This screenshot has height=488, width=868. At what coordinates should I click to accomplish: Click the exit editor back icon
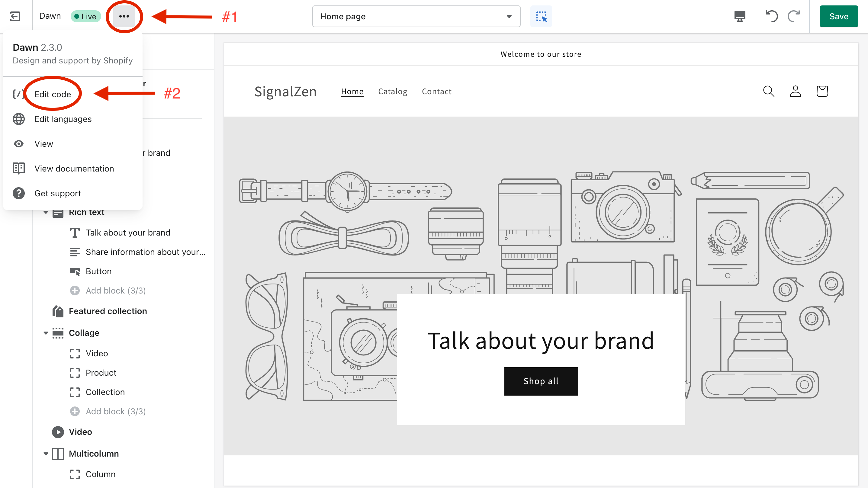15,16
